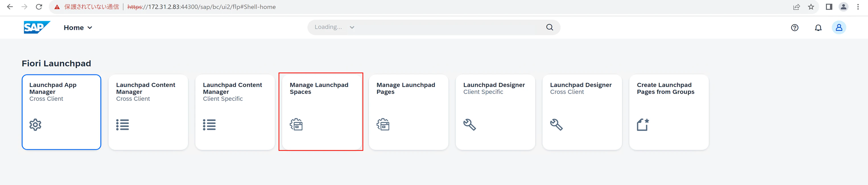Click wrench icon on Designer Cross Client tile

click(x=556, y=125)
